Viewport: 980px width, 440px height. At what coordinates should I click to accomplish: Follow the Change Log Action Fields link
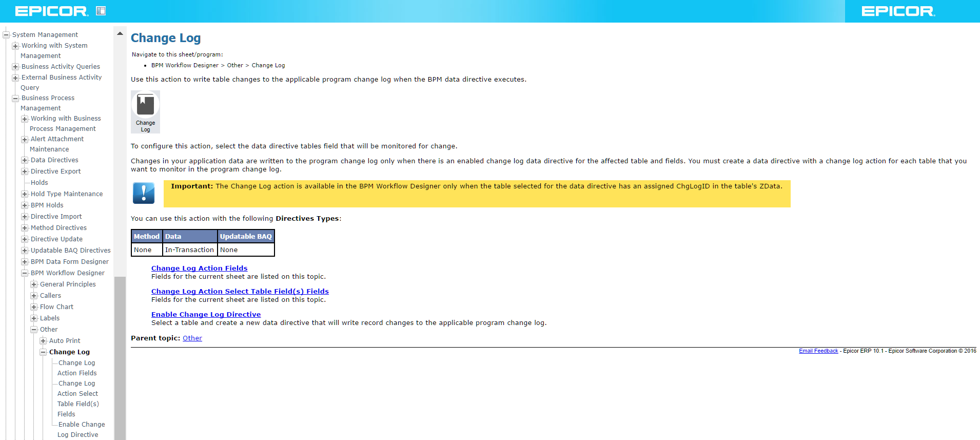200,269
